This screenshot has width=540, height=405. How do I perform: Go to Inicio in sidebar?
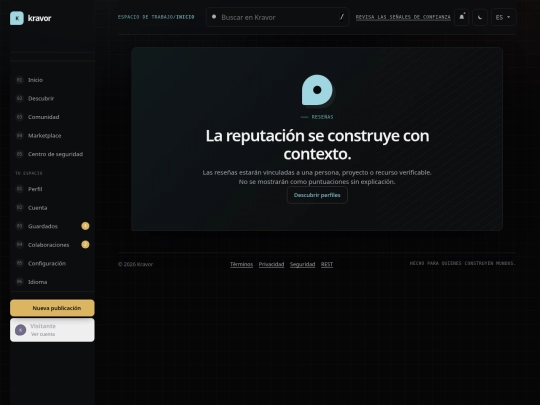(52, 80)
